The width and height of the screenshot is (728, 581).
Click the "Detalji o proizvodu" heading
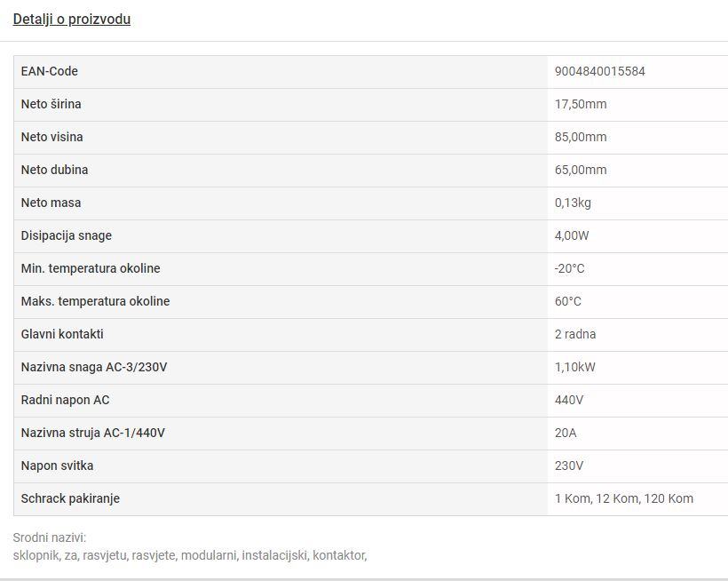coord(71,19)
